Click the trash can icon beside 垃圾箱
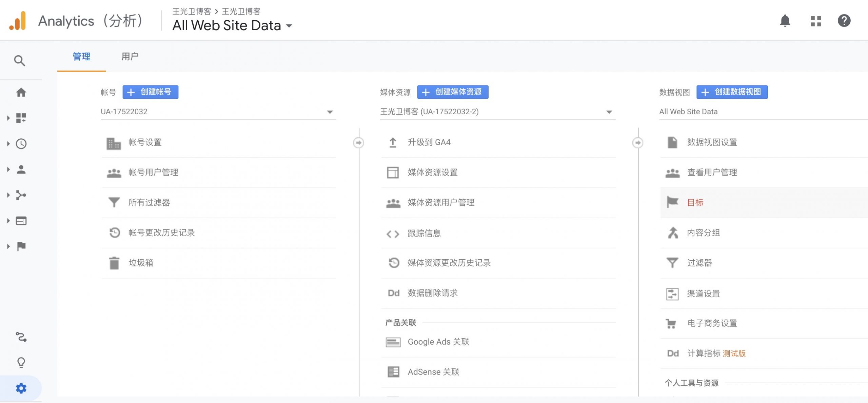The image size is (868, 403). coord(114,263)
